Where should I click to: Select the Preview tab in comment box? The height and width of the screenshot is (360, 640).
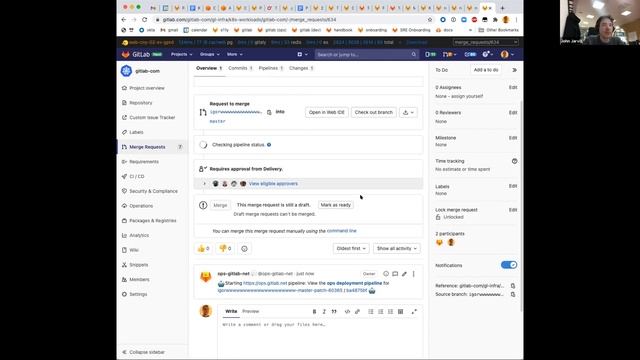click(251, 311)
